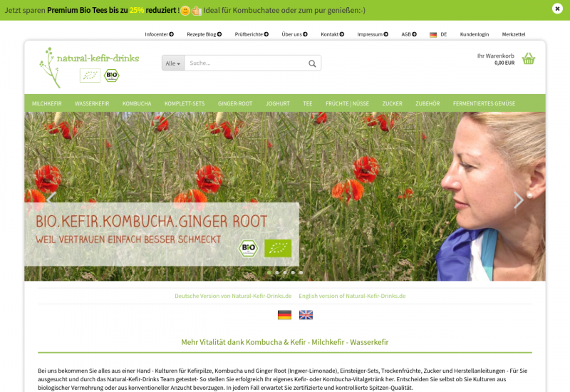Close the green promo banner
The height and width of the screenshot is (392, 570).
557,9
